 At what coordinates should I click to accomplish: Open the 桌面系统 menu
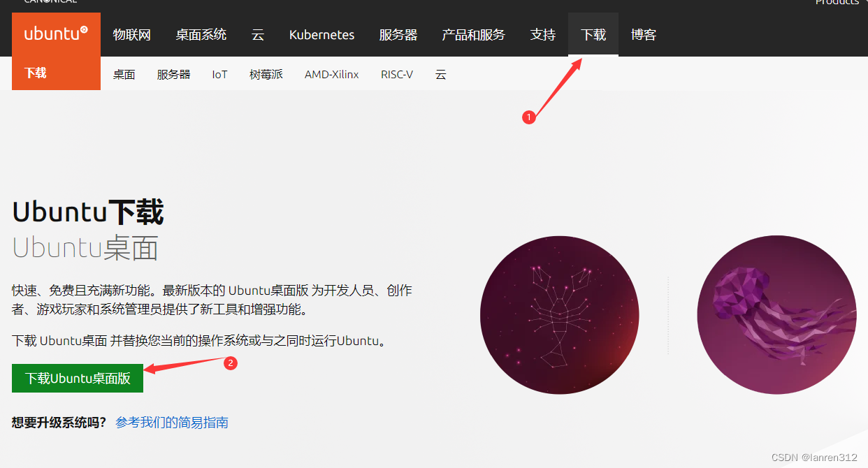click(201, 35)
